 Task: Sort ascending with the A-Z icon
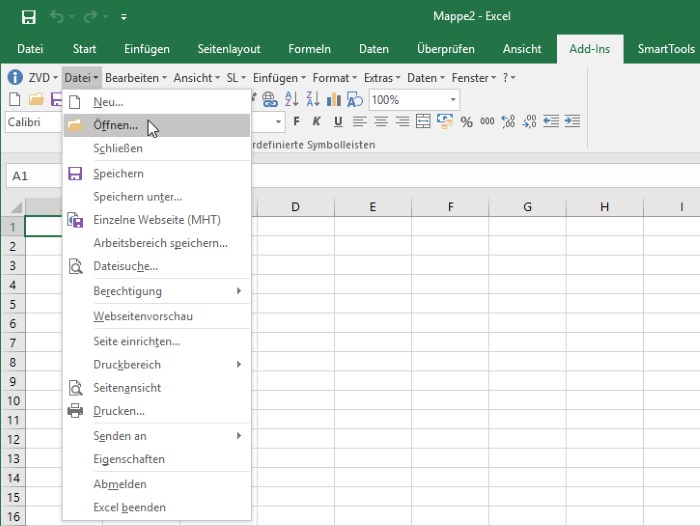292,99
